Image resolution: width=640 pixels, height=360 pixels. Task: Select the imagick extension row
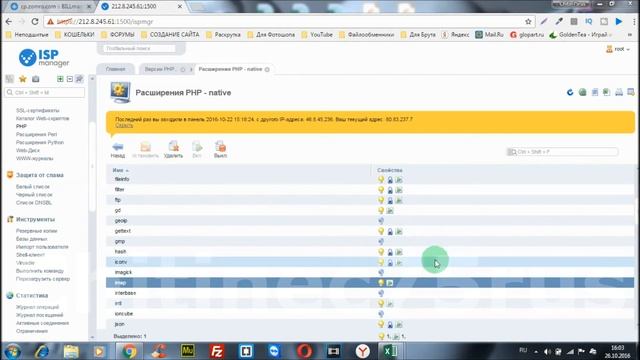pyautogui.click(x=370, y=272)
